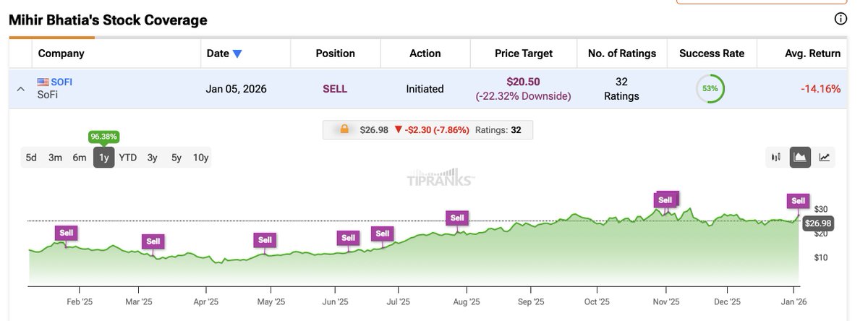
Task: Select the 6m time range
Action: tap(80, 158)
